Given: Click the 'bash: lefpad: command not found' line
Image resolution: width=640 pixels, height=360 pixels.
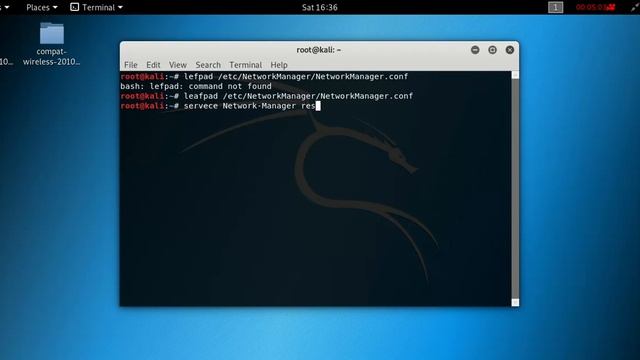Looking at the screenshot, I should [x=196, y=86].
